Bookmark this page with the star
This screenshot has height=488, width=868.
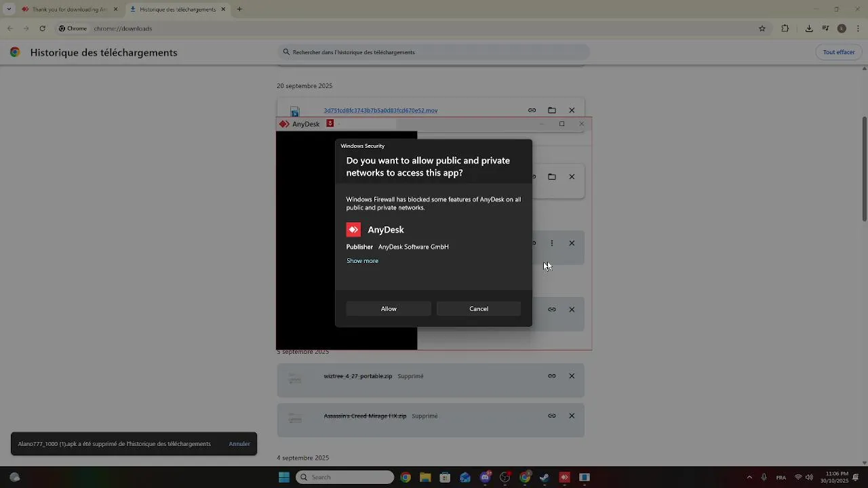(x=762, y=28)
